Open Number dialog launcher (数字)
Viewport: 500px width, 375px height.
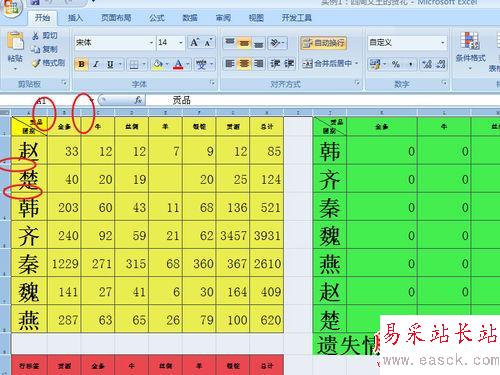(444, 83)
